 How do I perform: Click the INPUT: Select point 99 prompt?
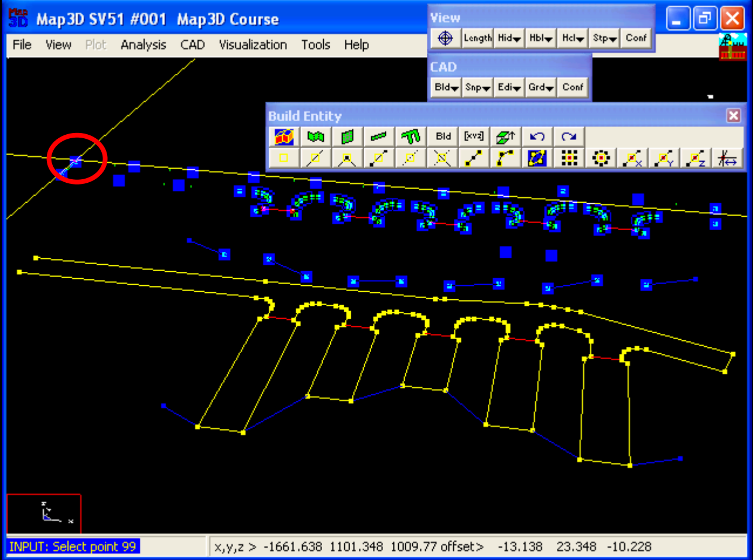74,547
